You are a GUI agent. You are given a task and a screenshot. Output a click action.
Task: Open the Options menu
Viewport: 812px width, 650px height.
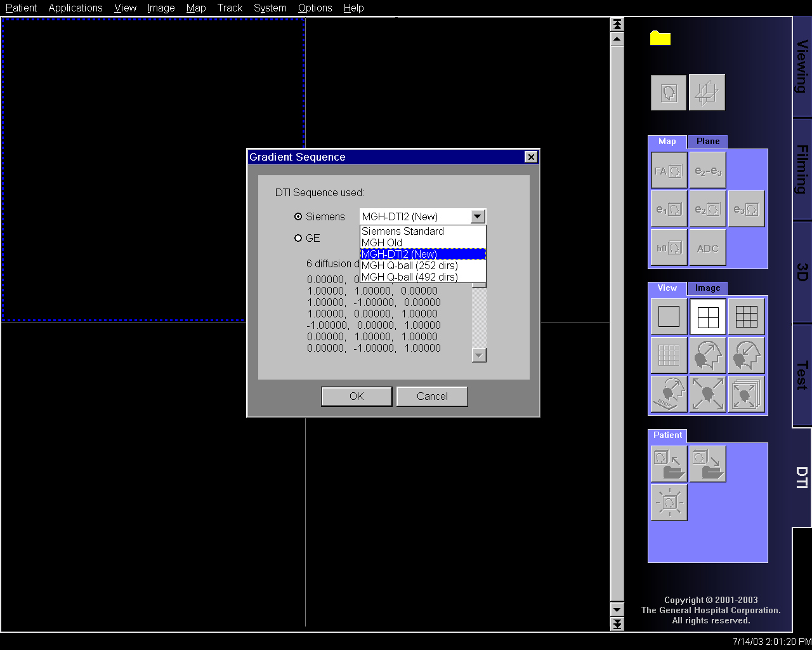click(x=315, y=8)
